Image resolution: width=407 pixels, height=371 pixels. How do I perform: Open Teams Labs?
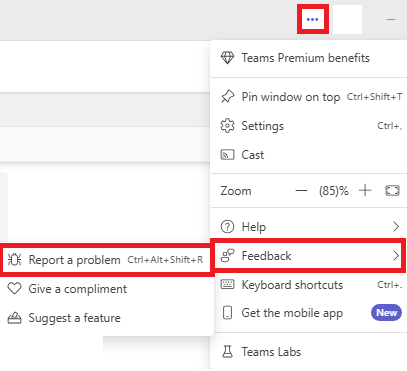[308, 352]
